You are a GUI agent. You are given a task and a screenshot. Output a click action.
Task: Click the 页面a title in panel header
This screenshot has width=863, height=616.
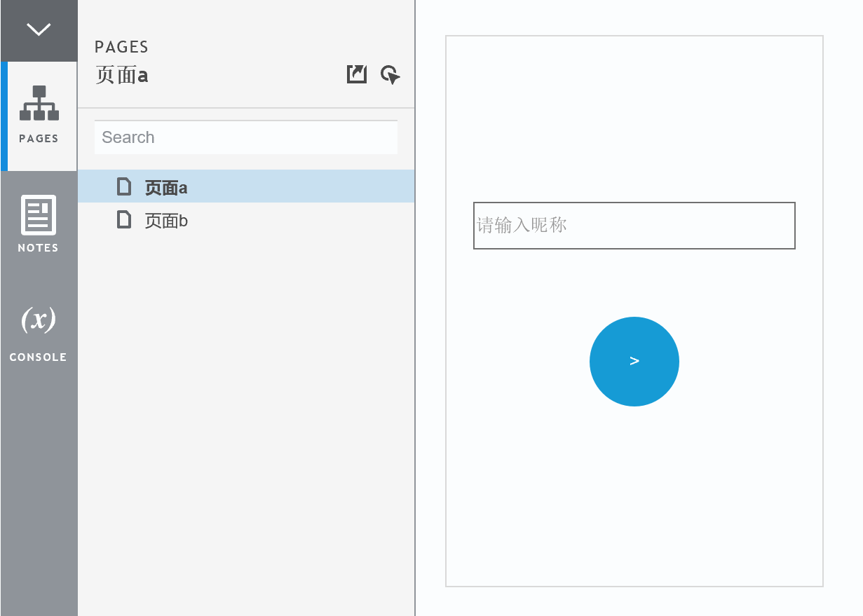[x=122, y=75]
